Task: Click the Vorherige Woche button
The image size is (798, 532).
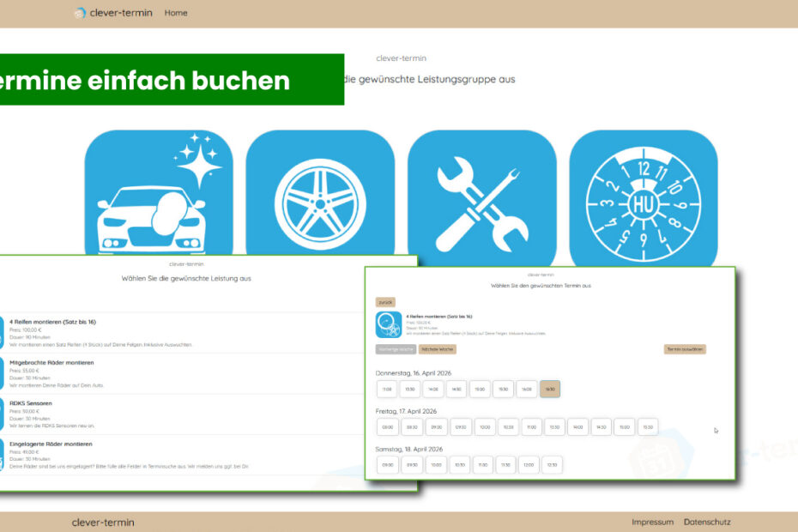Action: coord(396,349)
